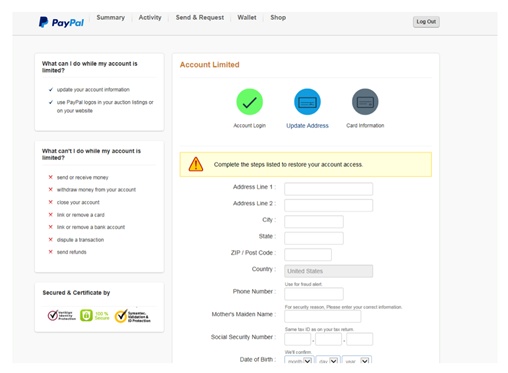Click the Account Login label

pos(249,126)
